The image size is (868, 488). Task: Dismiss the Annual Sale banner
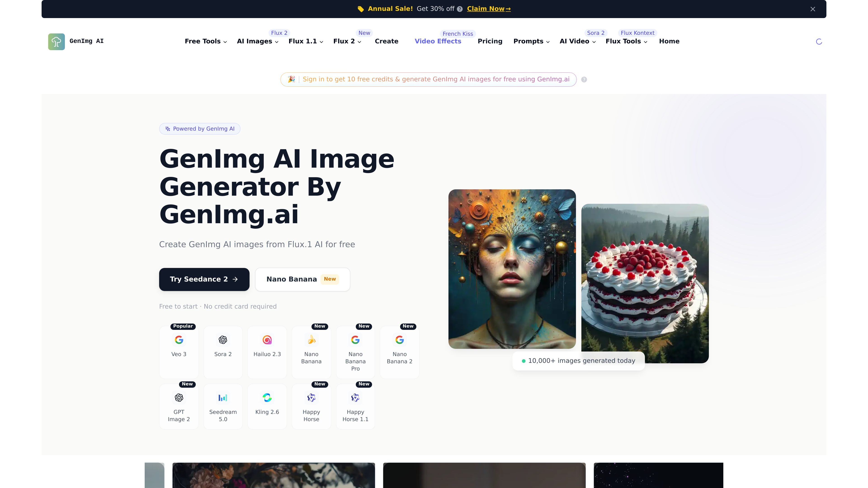[813, 9]
